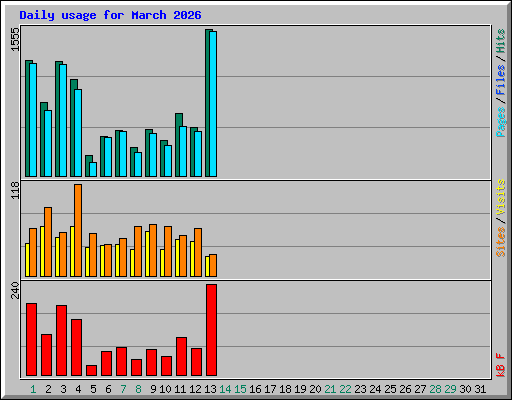Click the tallest red KB bar for day 13
Viewport: 512px width, 400px height.
point(211,330)
